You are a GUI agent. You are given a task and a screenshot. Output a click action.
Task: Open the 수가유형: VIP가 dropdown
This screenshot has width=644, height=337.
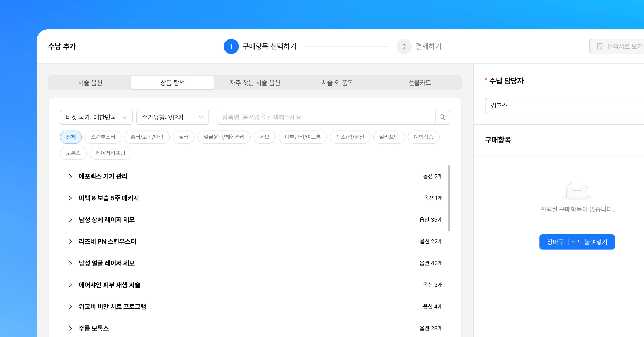tap(172, 117)
